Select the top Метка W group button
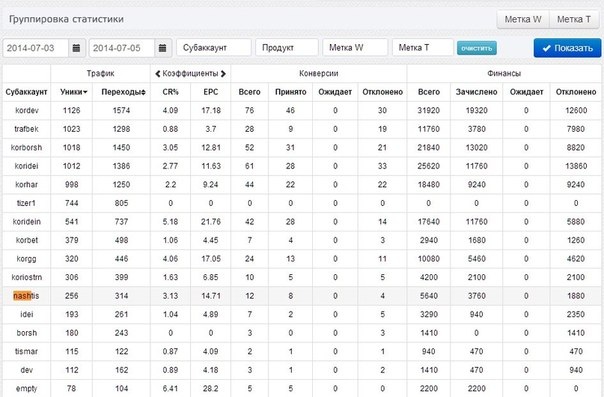Screen dimensions: 604x397 [x=523, y=19]
